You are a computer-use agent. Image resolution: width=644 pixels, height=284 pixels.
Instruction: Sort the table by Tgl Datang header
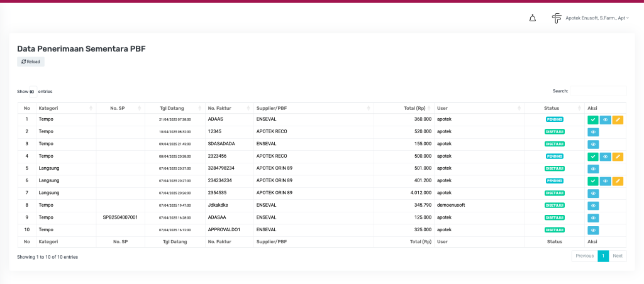click(x=171, y=108)
